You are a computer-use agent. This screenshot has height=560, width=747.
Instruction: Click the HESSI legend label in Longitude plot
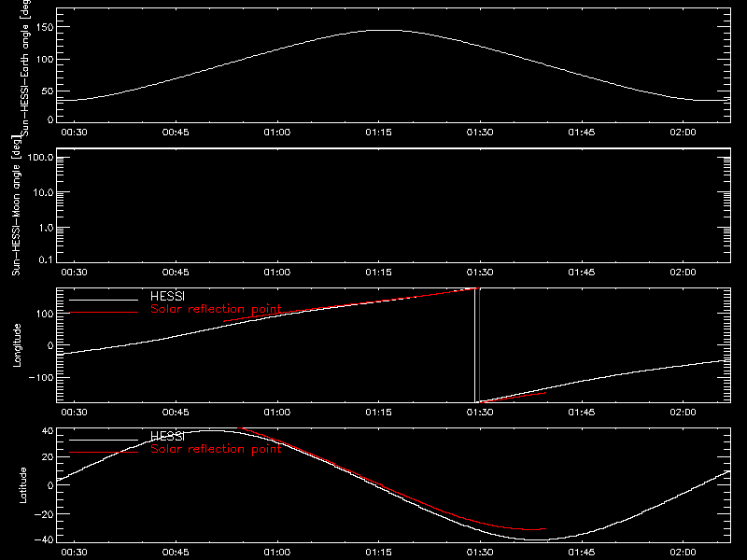[167, 296]
